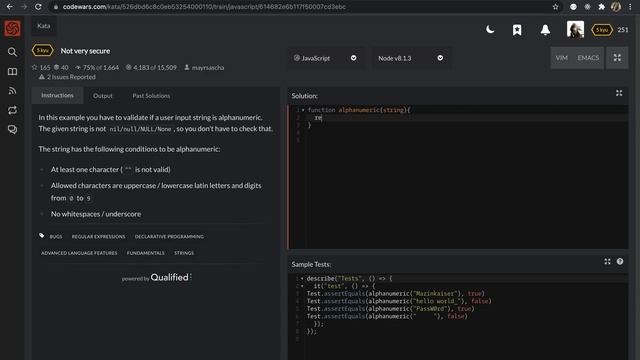The width and height of the screenshot is (640, 360).
Task: Fold function at line 1 of Solution
Action: pyautogui.click(x=303, y=110)
